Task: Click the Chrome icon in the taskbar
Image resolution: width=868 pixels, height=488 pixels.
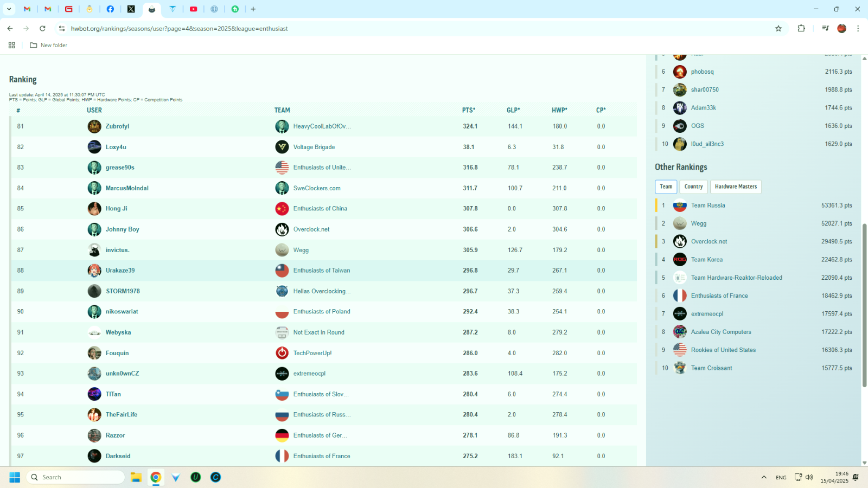Action: [x=156, y=477]
